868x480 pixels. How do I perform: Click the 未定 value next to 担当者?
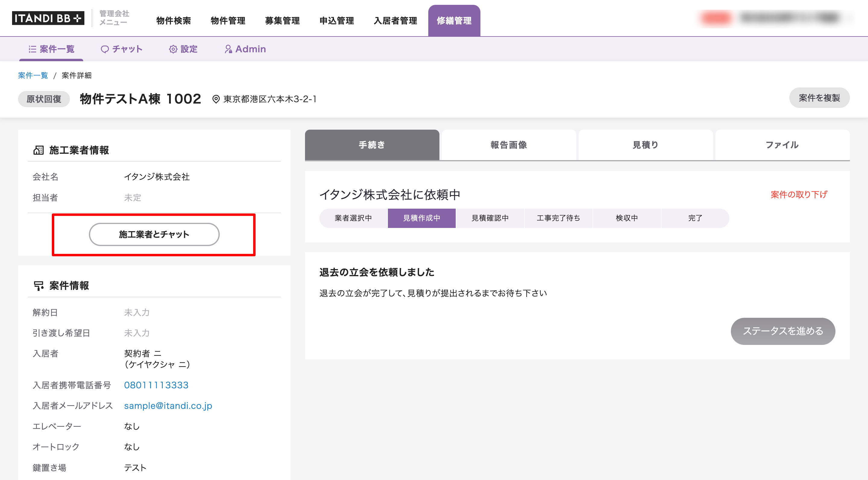click(132, 197)
